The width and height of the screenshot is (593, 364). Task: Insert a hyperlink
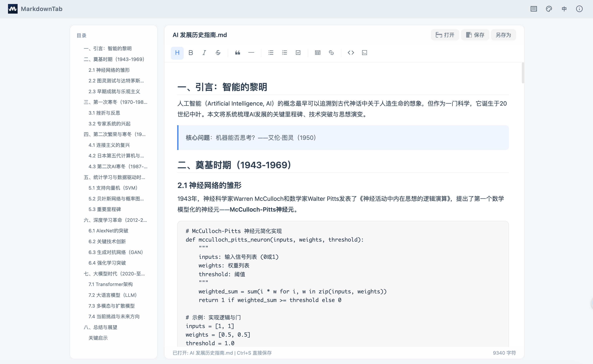click(x=331, y=53)
